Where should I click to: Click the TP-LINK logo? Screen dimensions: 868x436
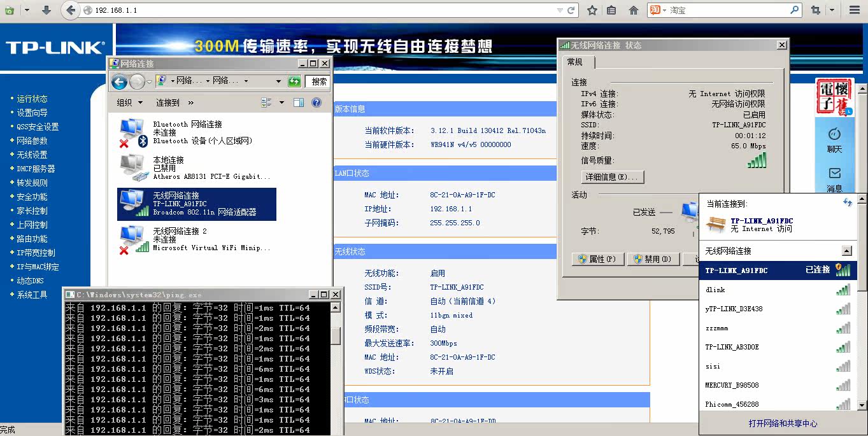click(54, 48)
